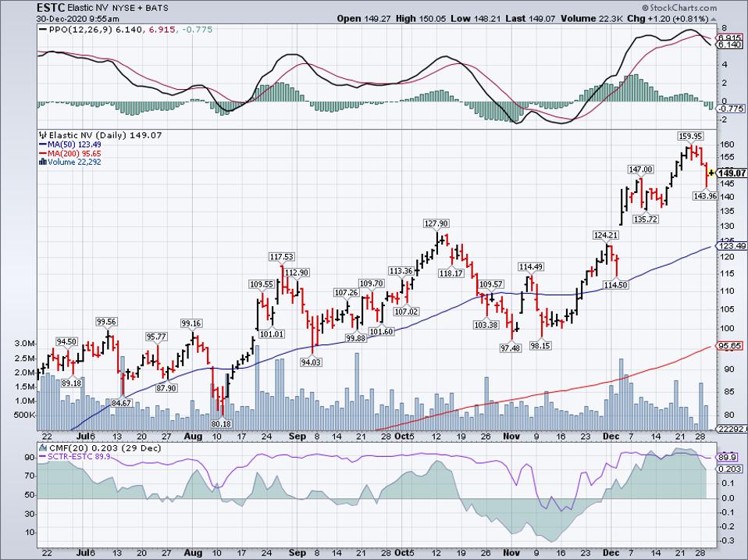Click the 109.55 price label
748x560 pixels.
point(262,284)
